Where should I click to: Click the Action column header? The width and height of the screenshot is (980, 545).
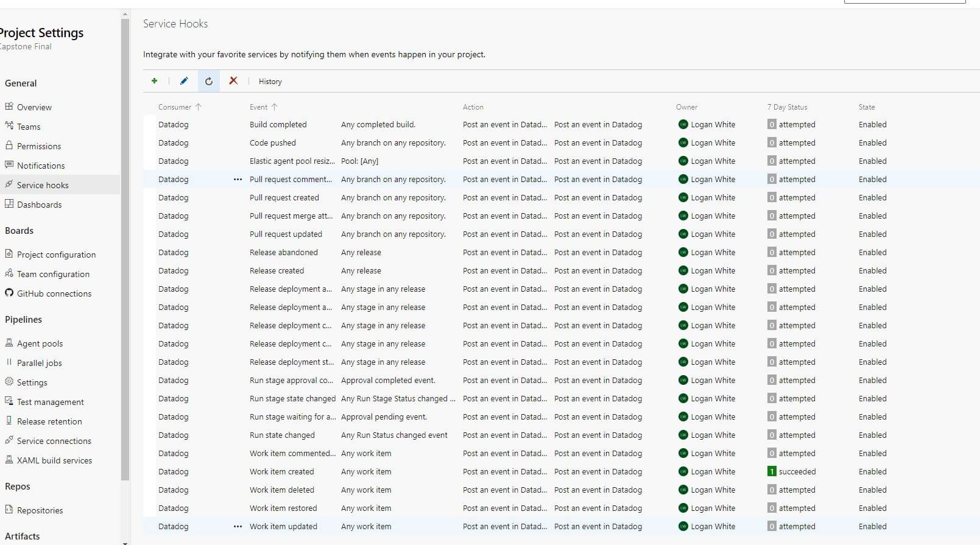pos(473,107)
